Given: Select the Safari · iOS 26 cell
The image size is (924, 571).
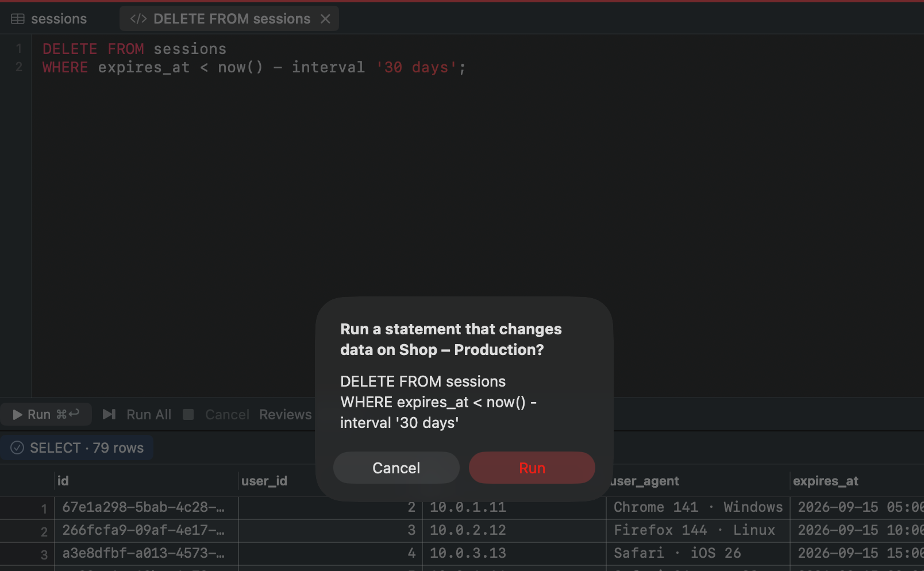Looking at the screenshot, I should coord(698,553).
